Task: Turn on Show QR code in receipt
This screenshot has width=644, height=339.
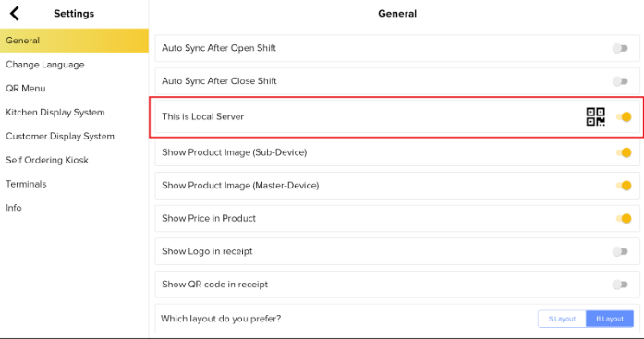Action: [x=620, y=284]
